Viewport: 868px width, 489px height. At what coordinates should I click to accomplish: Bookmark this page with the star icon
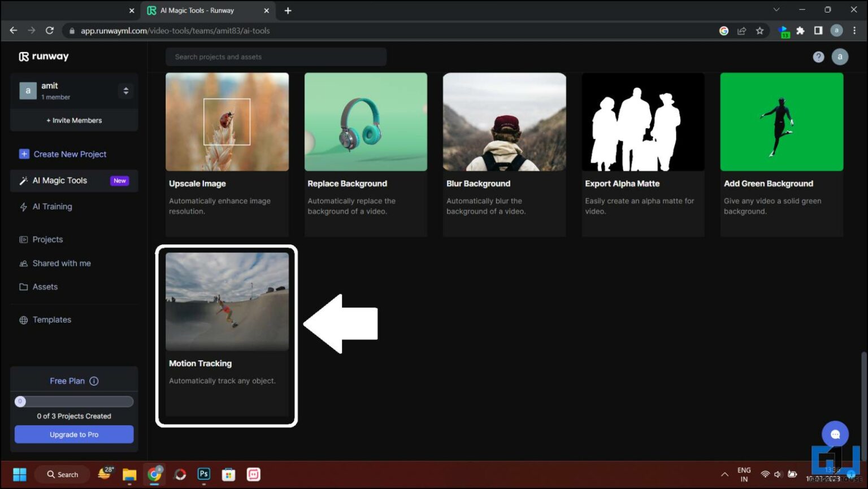coord(759,30)
